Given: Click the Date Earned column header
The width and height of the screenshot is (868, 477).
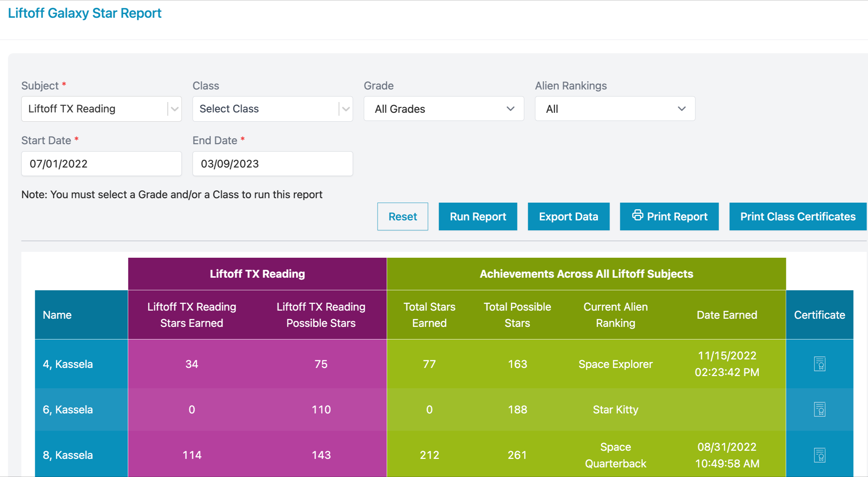Looking at the screenshot, I should tap(727, 315).
